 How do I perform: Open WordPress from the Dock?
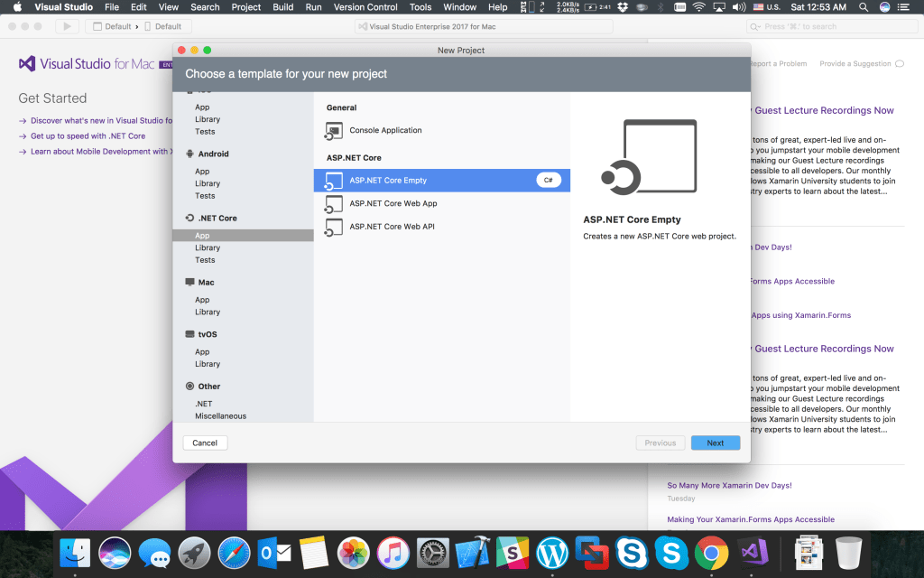552,554
